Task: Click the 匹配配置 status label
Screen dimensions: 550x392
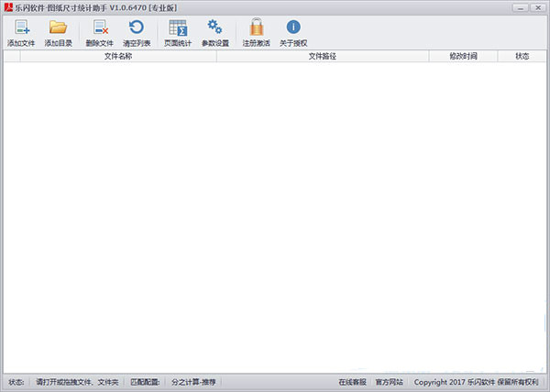Action: coord(145,382)
